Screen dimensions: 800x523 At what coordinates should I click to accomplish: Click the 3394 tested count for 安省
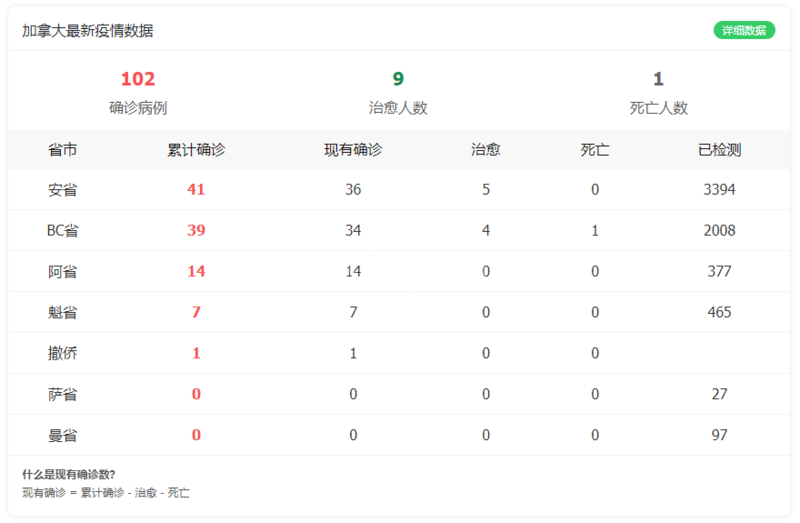(x=719, y=190)
